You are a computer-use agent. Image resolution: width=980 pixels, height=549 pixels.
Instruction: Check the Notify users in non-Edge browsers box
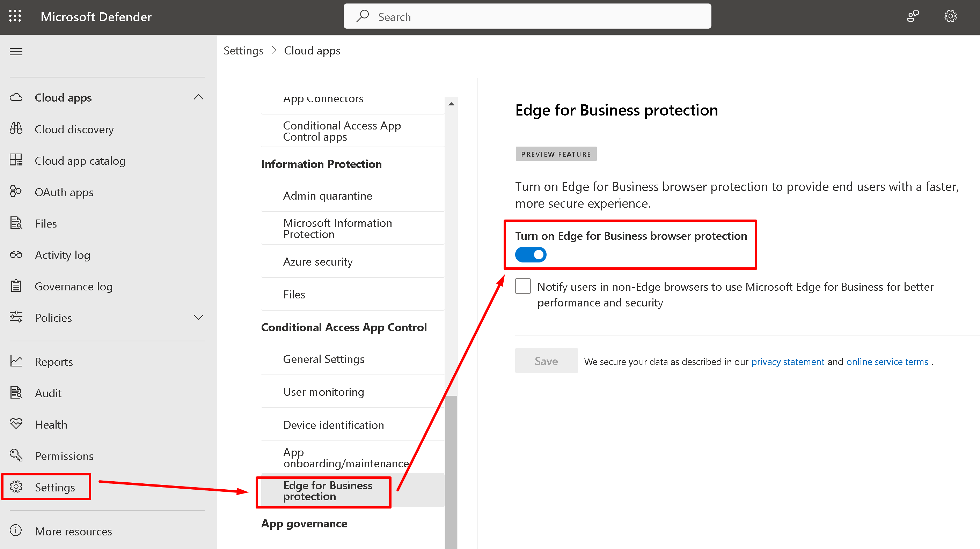point(523,286)
